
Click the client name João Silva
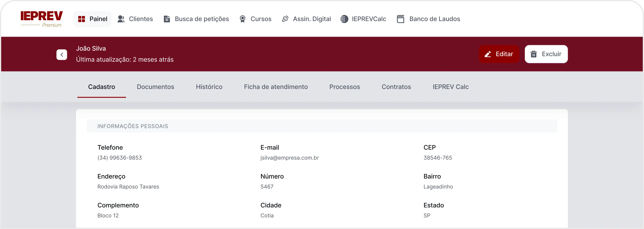click(91, 49)
